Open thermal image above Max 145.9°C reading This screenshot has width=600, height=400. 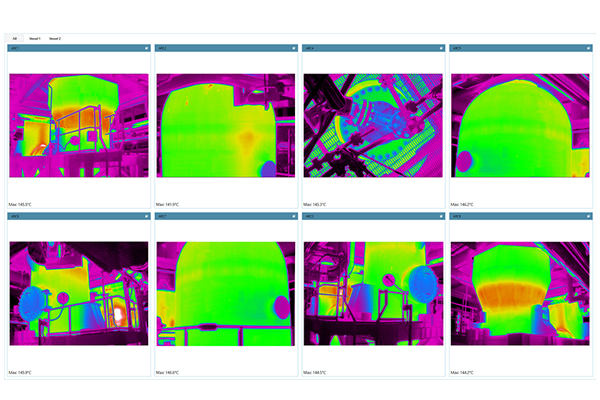(x=79, y=294)
